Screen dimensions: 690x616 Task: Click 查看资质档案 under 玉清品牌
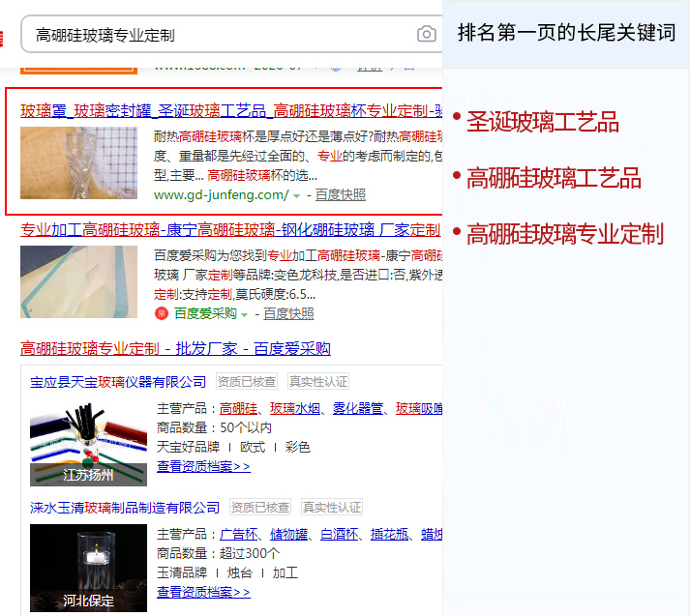203,592
